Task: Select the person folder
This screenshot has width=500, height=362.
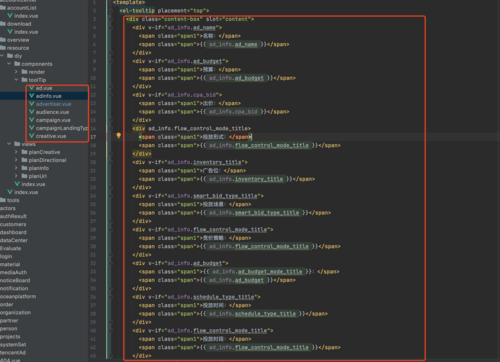Action: click(x=8, y=328)
